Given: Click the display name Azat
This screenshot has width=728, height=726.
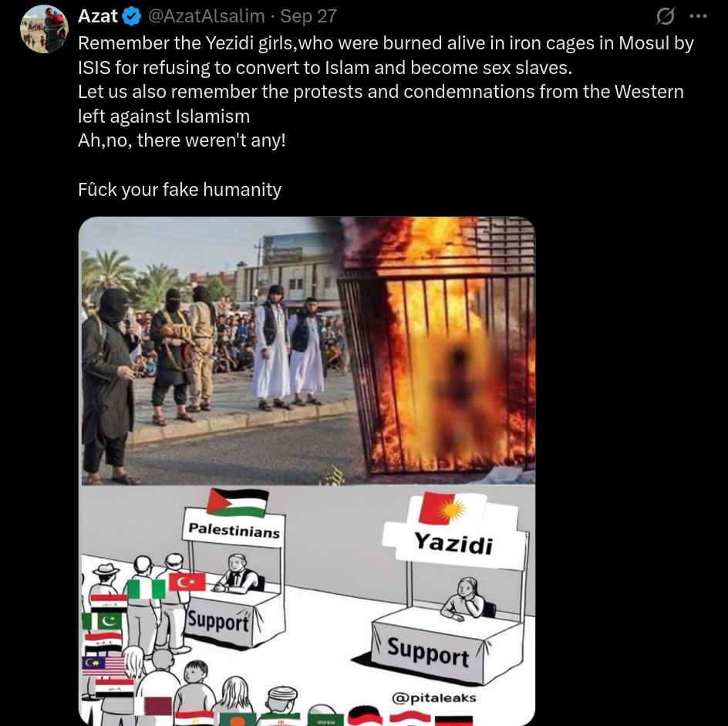Looking at the screenshot, I should click(97, 16).
